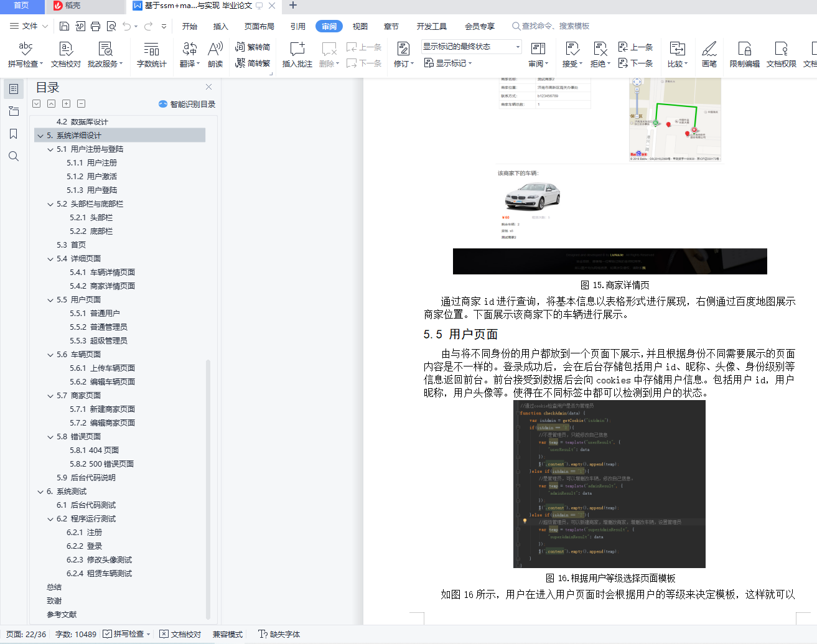The image size is (817, 644).
Task: Go to previous change with 上一条
Action: [x=635, y=47]
